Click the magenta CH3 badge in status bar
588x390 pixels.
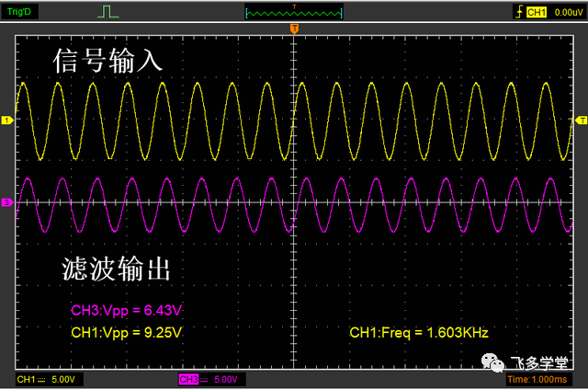(x=188, y=380)
